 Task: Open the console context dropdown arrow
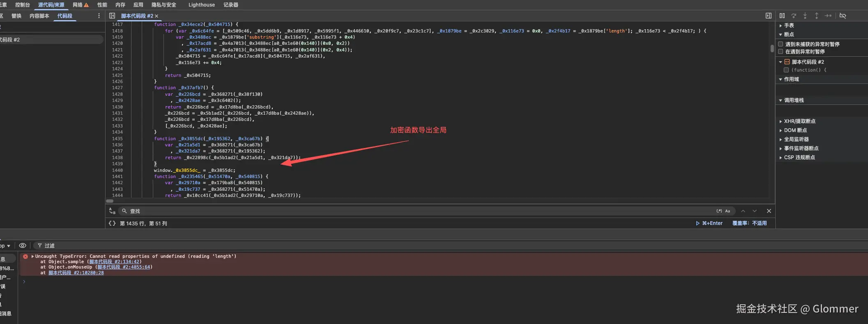pyautogui.click(x=9, y=246)
